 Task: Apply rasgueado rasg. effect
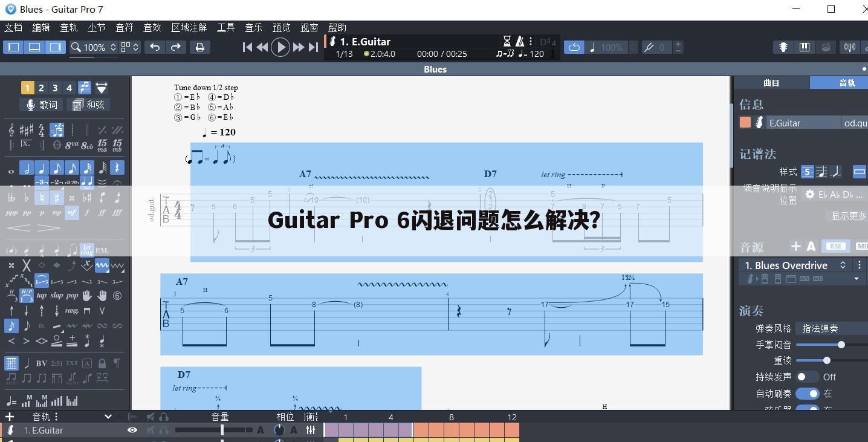tap(72, 311)
